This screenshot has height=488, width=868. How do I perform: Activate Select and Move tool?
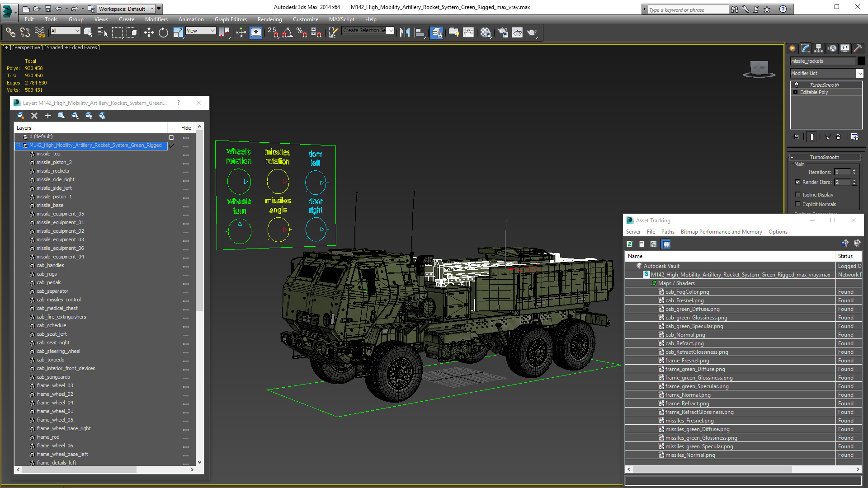coord(149,32)
